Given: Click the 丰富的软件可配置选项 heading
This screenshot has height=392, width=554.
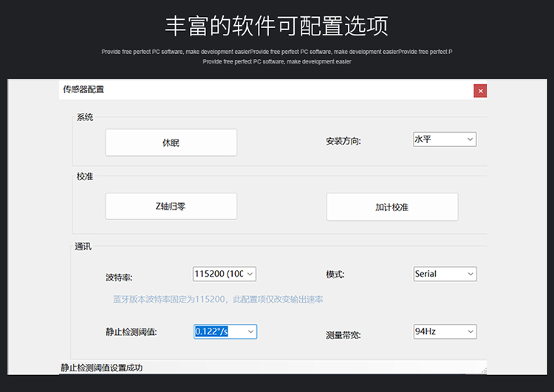Looking at the screenshot, I should pyautogui.click(x=276, y=26).
